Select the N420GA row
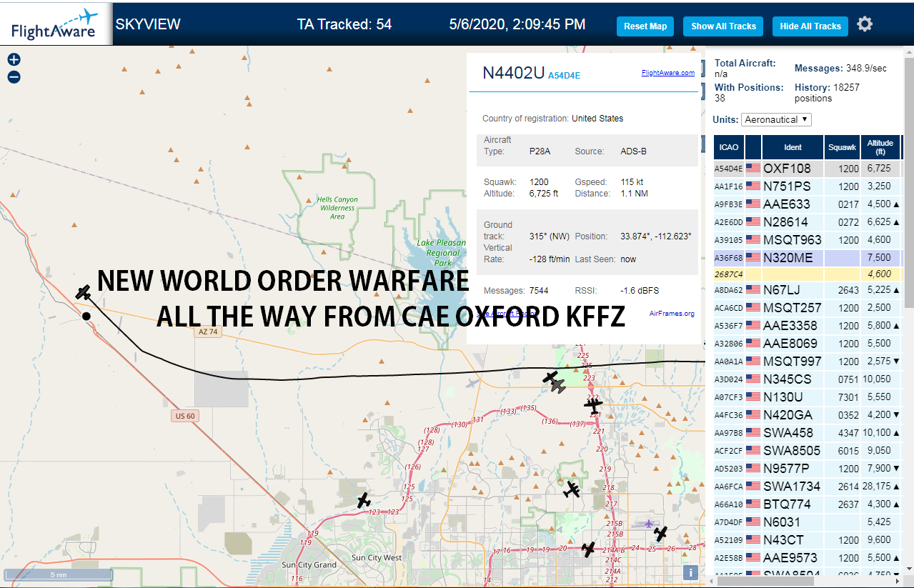The image size is (914, 588). [808, 415]
